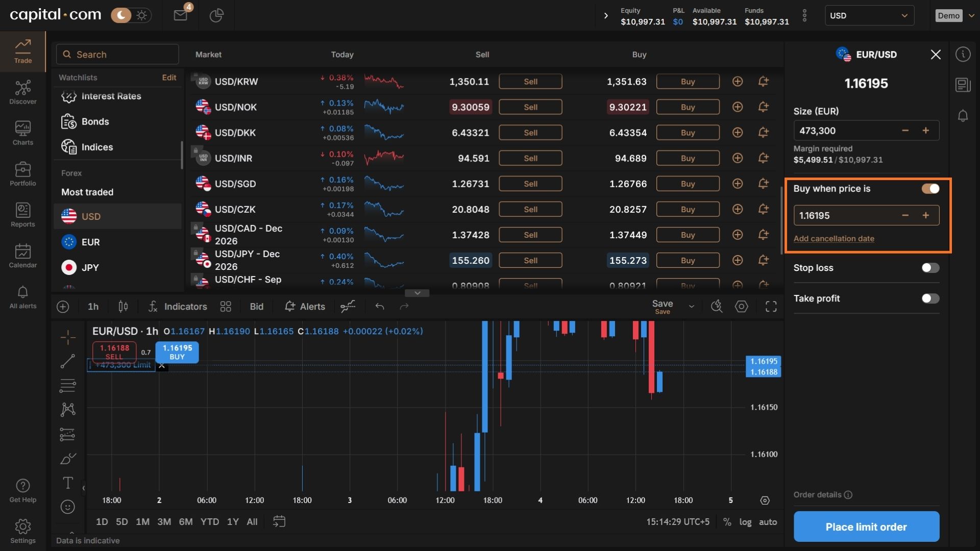Select the text annotation tool
The height and width of the screenshot is (551, 980).
(x=67, y=483)
